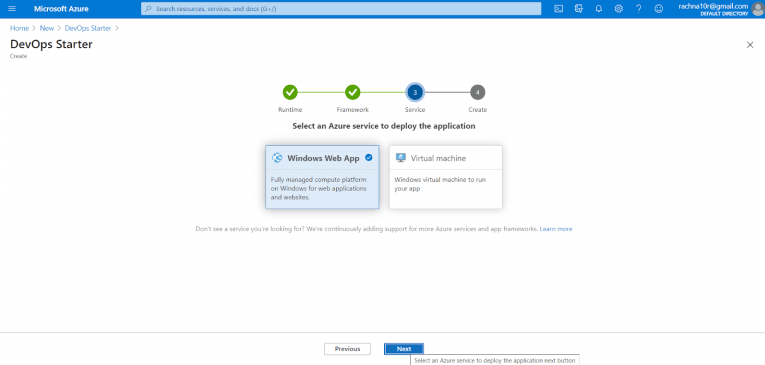The height and width of the screenshot is (365, 765).
Task: Open portal settings gear
Action: click(x=619, y=9)
